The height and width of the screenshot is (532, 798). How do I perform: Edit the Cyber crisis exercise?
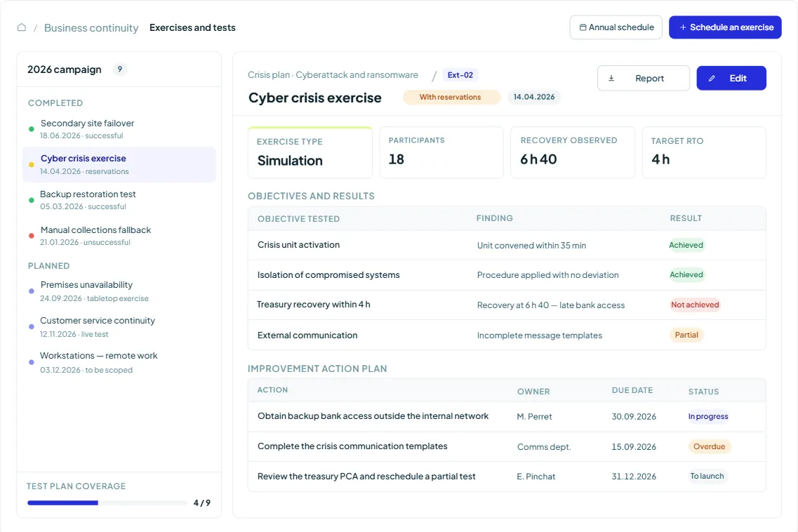click(x=731, y=78)
